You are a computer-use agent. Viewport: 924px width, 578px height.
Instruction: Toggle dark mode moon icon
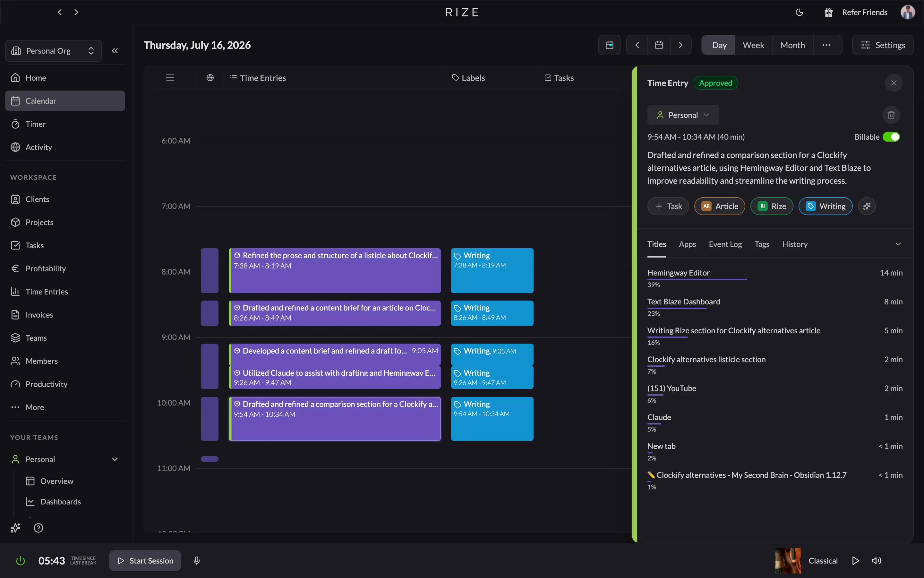point(799,12)
